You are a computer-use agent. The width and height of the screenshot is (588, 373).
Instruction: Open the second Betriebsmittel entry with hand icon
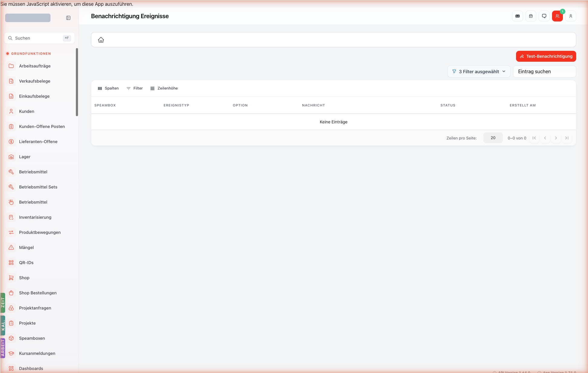(x=33, y=202)
